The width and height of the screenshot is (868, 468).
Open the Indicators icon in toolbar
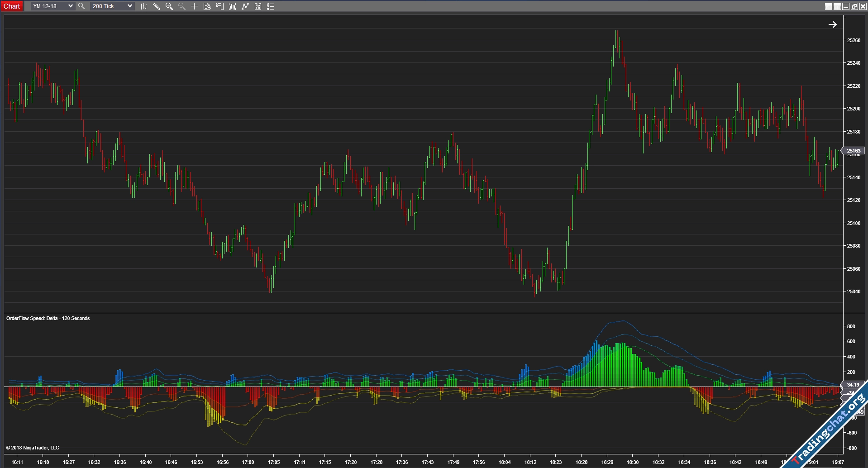click(232, 6)
